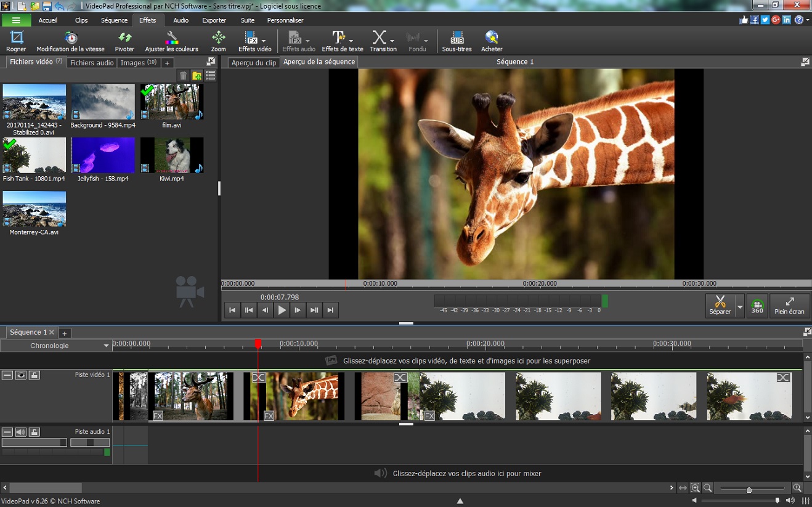Screen dimensions: 812x507
Task: Open the Fichiers audio tab
Action: [92, 63]
